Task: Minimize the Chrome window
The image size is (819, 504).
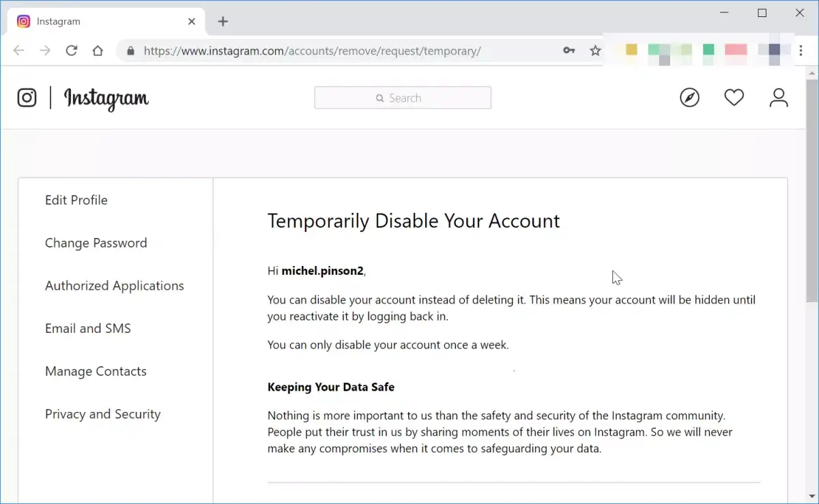Action: pos(725,13)
